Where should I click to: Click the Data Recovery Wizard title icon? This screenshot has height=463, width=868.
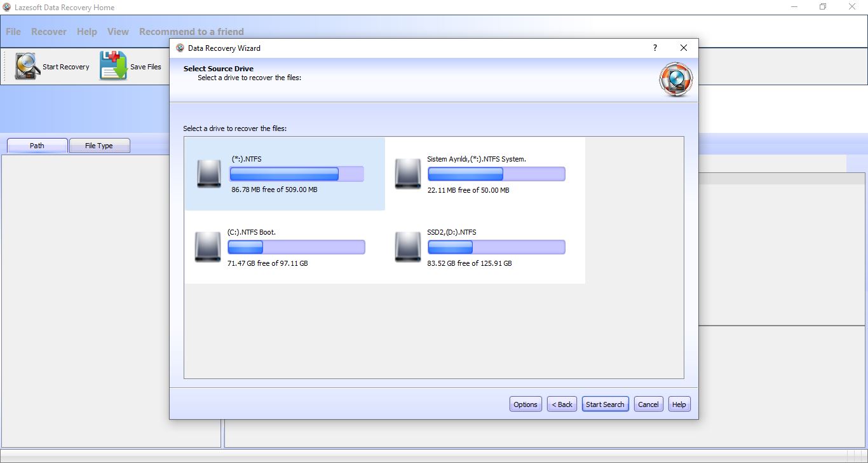point(180,48)
